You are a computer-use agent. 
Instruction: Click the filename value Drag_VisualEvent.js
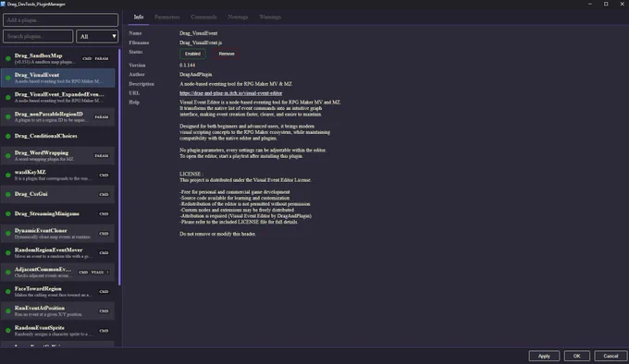click(x=201, y=42)
